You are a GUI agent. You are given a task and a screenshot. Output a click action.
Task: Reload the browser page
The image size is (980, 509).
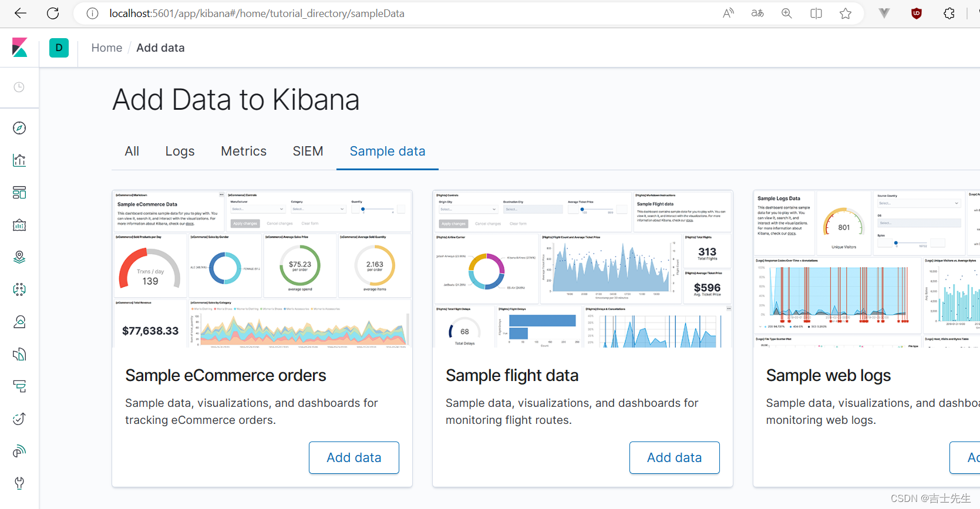(53, 13)
